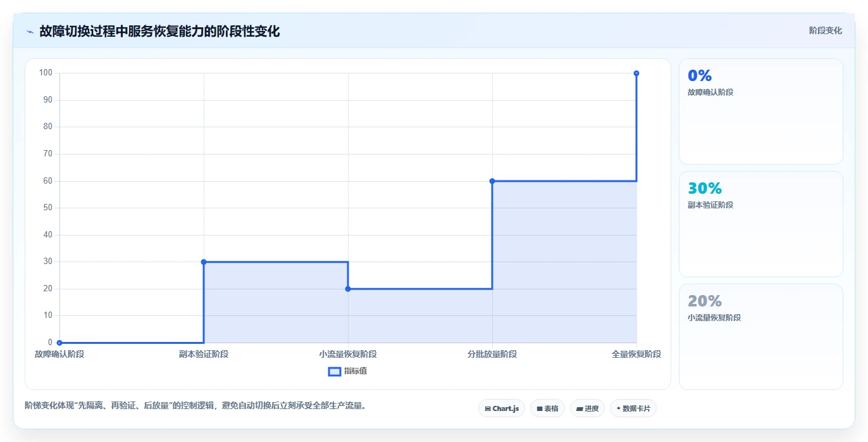Viewport: 868px width, 442px height.
Task: Click the 阶段变化 label in header
Action: (x=825, y=30)
